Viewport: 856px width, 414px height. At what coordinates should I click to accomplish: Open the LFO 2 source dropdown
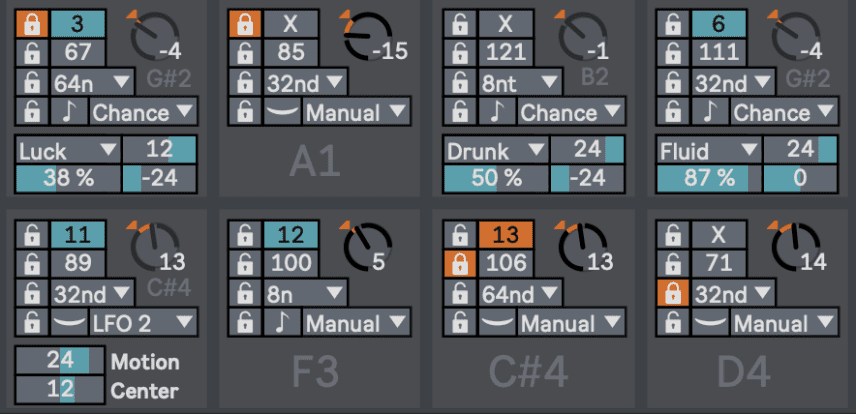[143, 323]
